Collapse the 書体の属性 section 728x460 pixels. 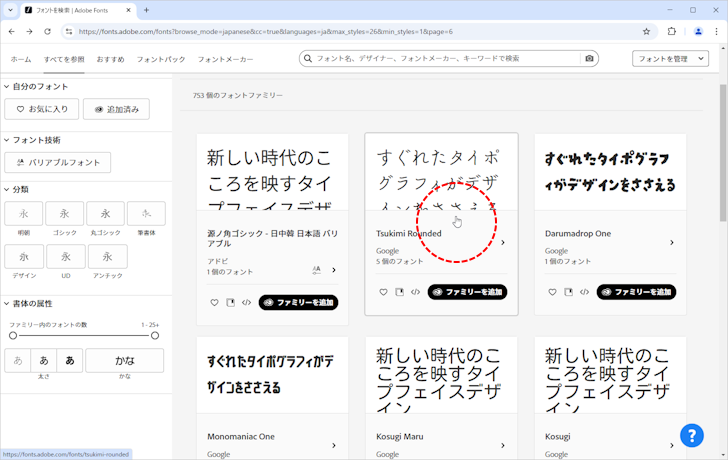point(7,304)
